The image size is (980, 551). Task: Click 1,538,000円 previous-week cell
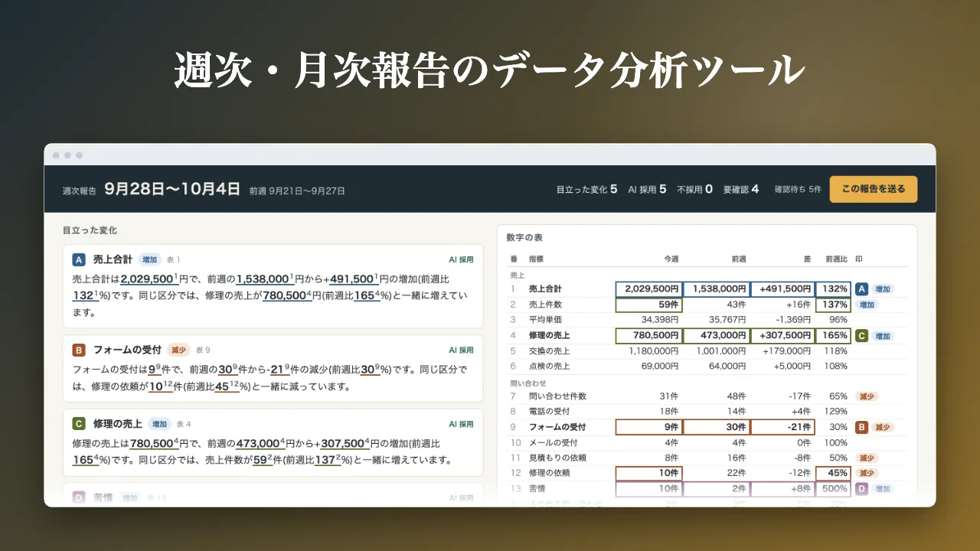(716, 289)
